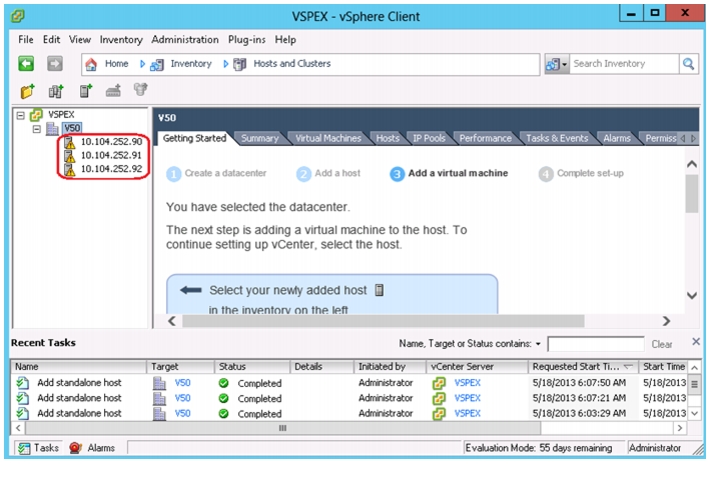Open the Tasks & Events tab
Image resolution: width=709 pixels, height=477 pixels.
pos(557,138)
